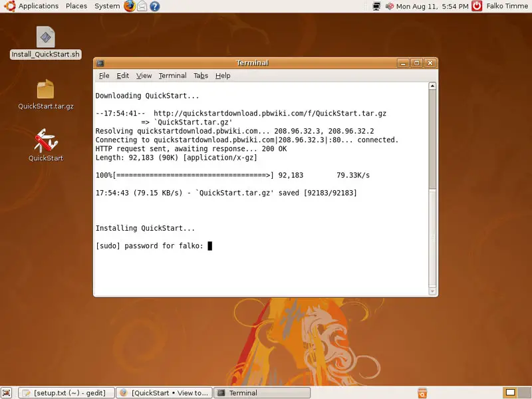Click the Ubuntu logo in Applications menu

point(9,6)
